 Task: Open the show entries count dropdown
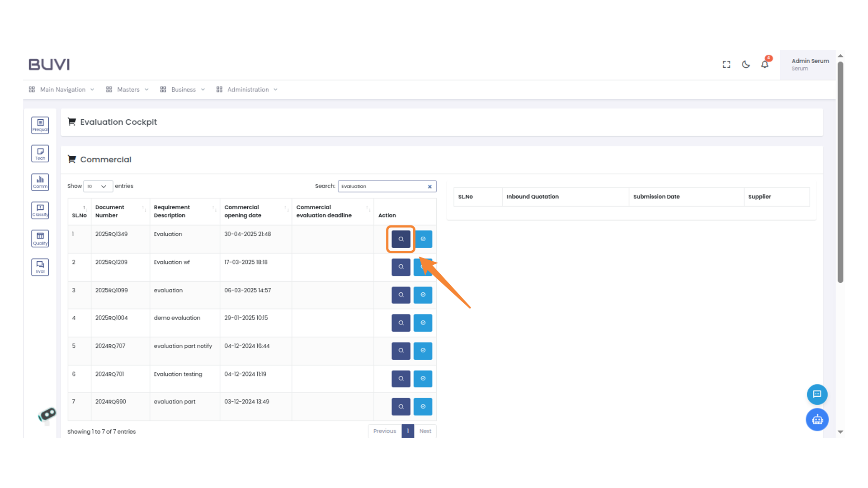point(98,186)
